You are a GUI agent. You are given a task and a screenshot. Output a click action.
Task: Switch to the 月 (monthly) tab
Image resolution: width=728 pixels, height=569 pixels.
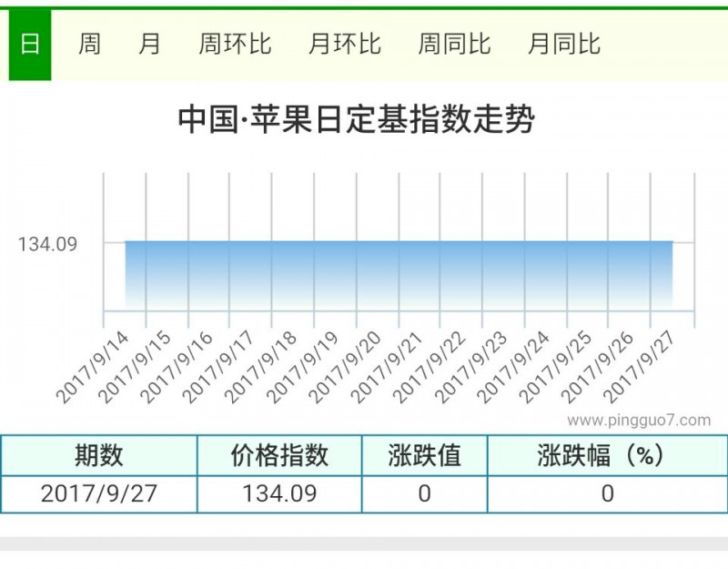[x=149, y=45]
